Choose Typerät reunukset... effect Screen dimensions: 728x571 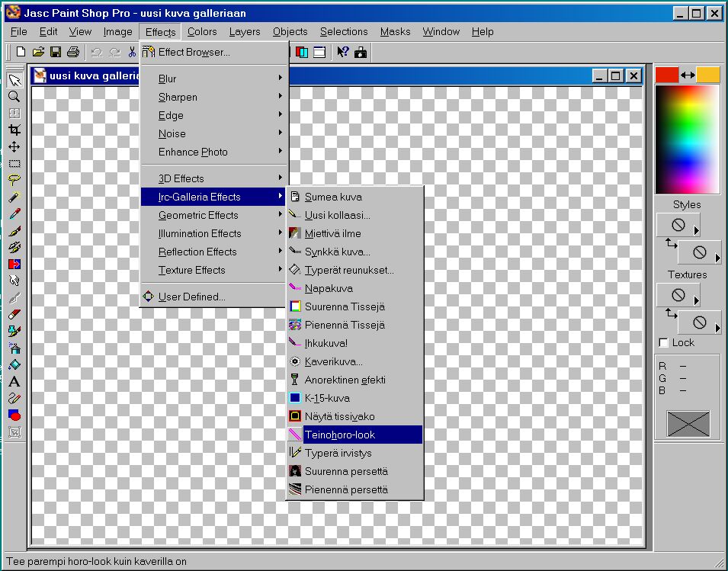coord(354,270)
